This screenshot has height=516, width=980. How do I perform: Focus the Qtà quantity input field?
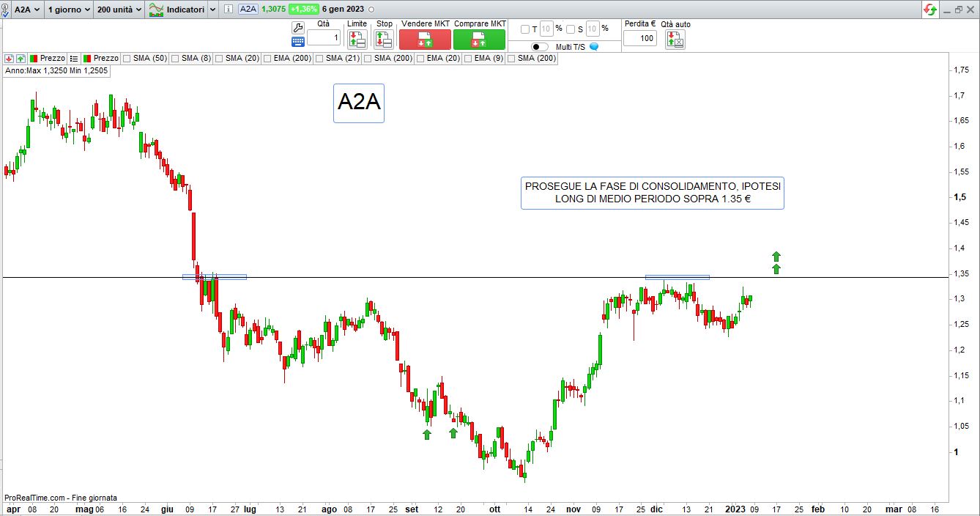tap(324, 37)
